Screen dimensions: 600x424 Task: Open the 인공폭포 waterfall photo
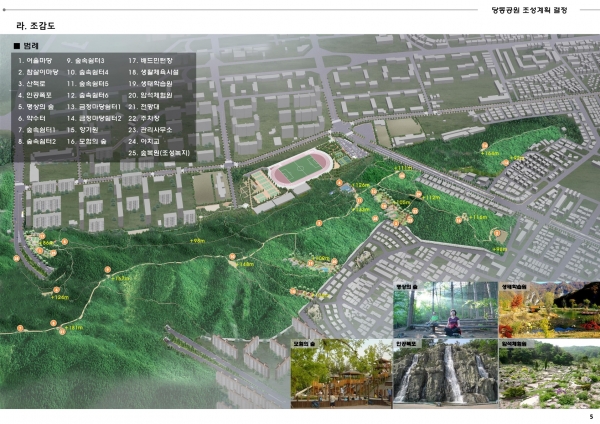(x=445, y=373)
